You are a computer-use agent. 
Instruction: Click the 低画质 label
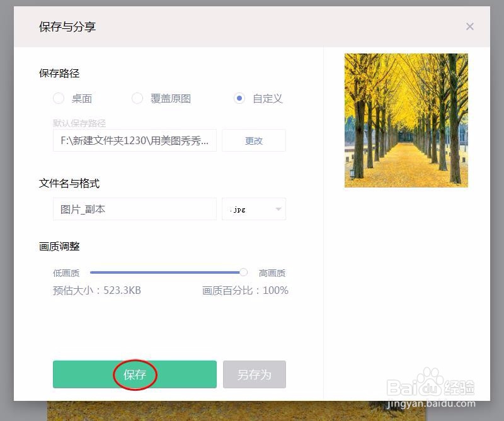click(x=66, y=273)
